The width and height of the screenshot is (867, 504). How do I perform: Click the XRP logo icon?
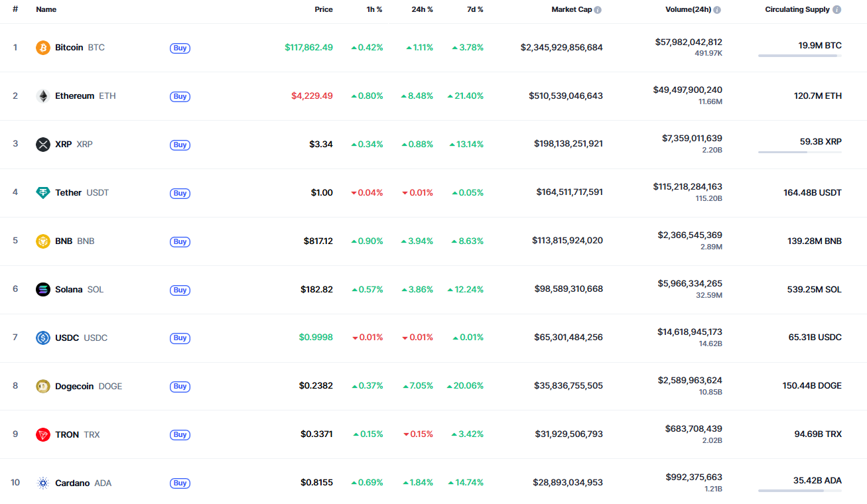pyautogui.click(x=43, y=145)
